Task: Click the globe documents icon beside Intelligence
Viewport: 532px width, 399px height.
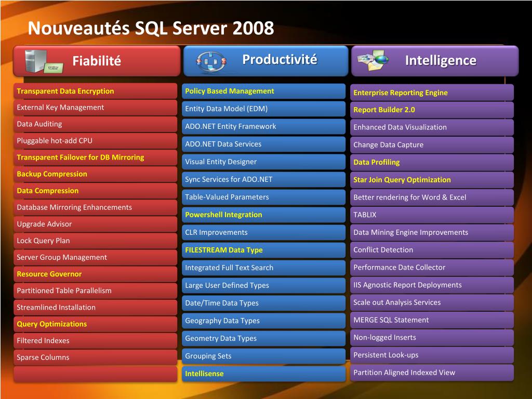Action: pyautogui.click(x=373, y=60)
